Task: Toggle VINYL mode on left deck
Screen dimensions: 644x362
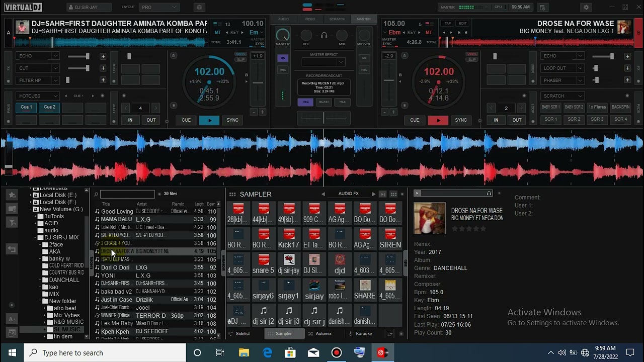Action: click(x=240, y=54)
